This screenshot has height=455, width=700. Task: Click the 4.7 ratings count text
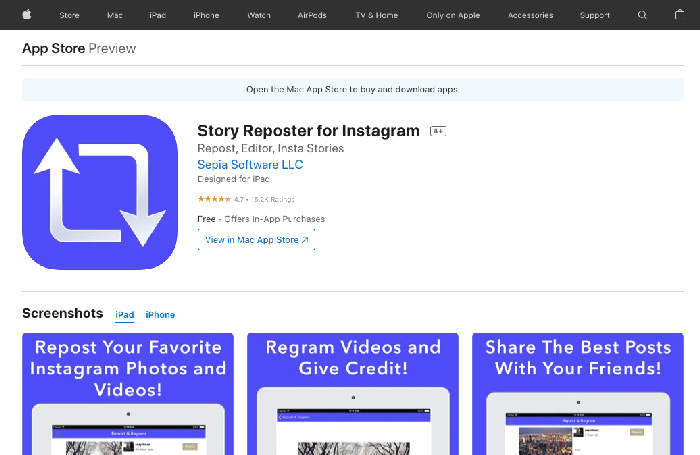[264, 199]
